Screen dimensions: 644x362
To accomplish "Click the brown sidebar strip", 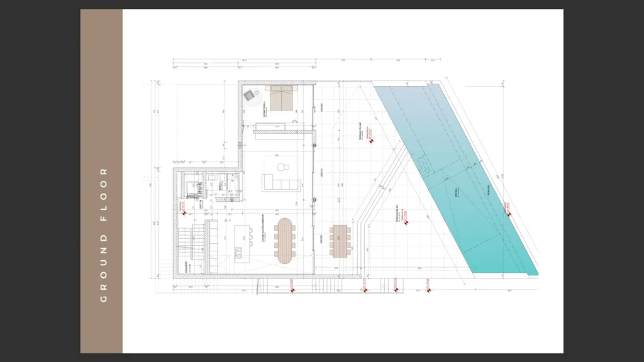I will click(x=101, y=181).
